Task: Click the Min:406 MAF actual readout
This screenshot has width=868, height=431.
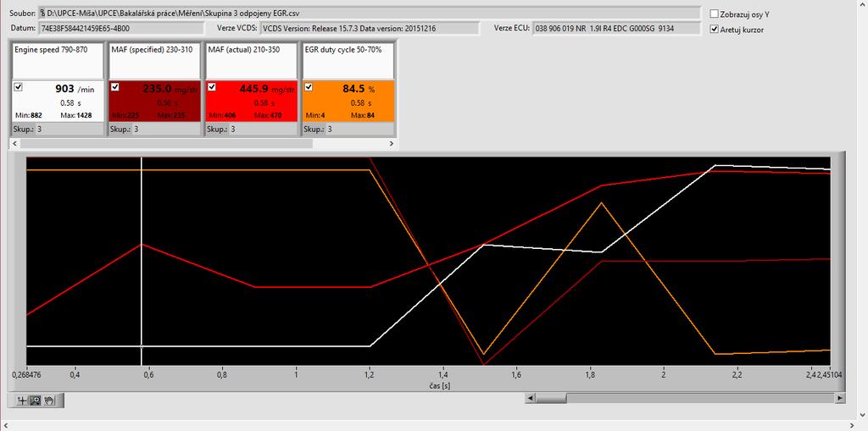Action: pyautogui.click(x=223, y=115)
